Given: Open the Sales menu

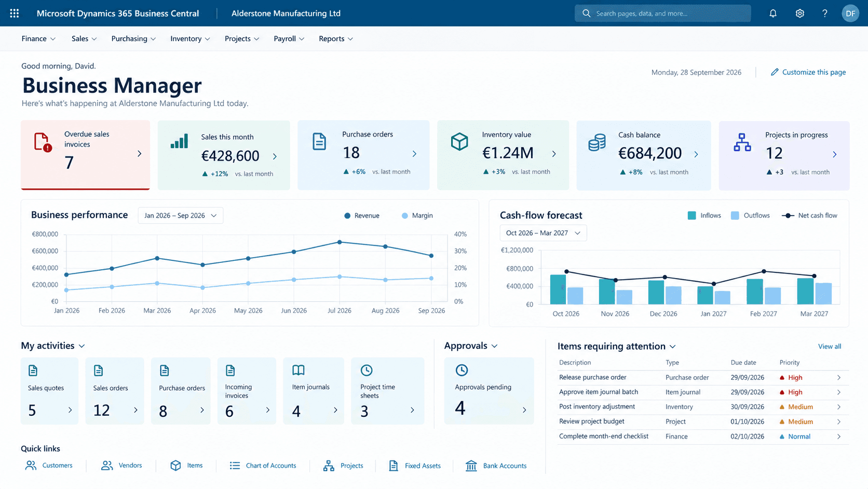Looking at the screenshot, I should [84, 39].
